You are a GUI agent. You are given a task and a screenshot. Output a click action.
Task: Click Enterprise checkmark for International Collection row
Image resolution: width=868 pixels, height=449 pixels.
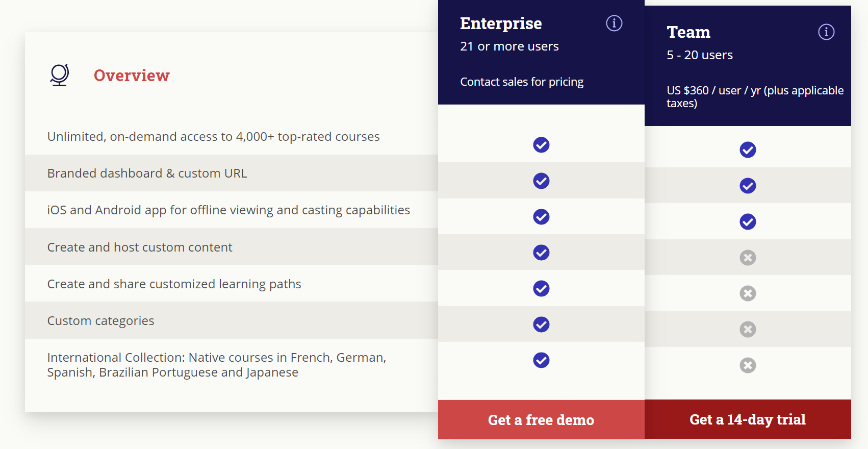pos(541,360)
